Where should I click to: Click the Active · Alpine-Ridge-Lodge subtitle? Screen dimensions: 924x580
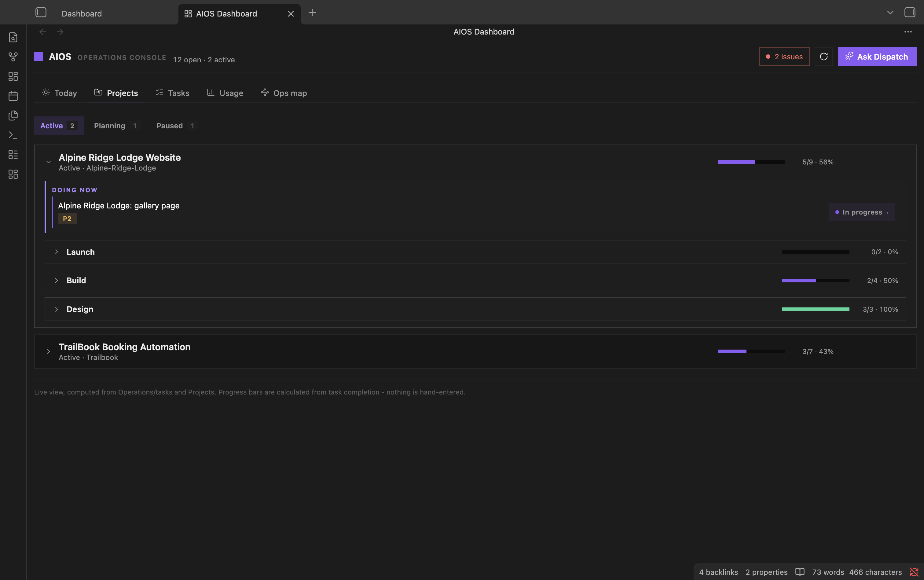click(107, 168)
